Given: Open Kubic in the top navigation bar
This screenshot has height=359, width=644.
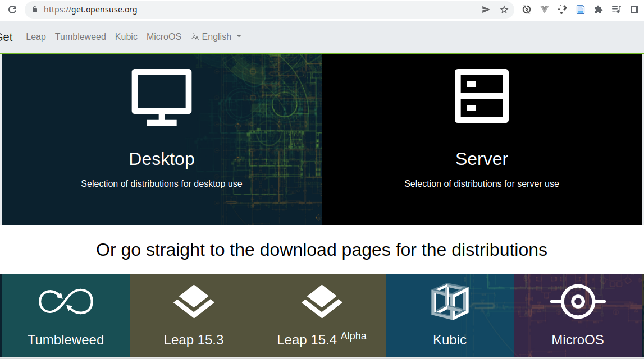Looking at the screenshot, I should pos(126,36).
